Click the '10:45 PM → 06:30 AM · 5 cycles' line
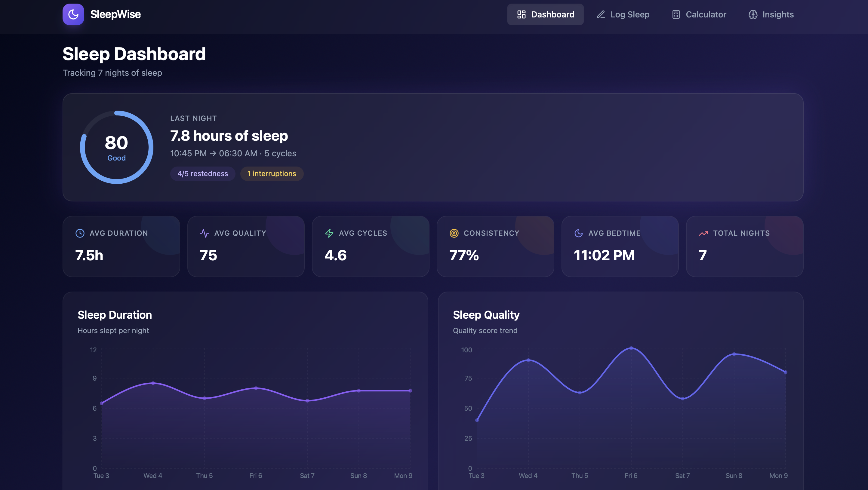The image size is (868, 490). coord(233,154)
